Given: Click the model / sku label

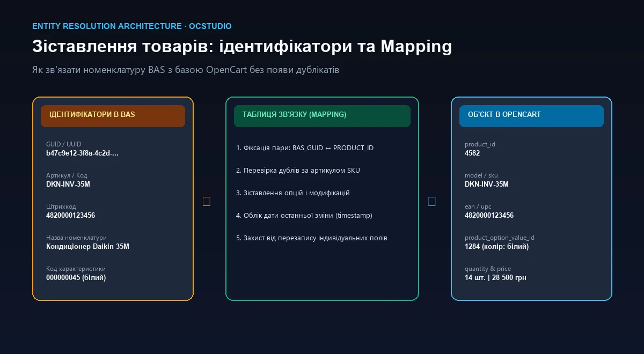Looking at the screenshot, I should click(x=482, y=175).
